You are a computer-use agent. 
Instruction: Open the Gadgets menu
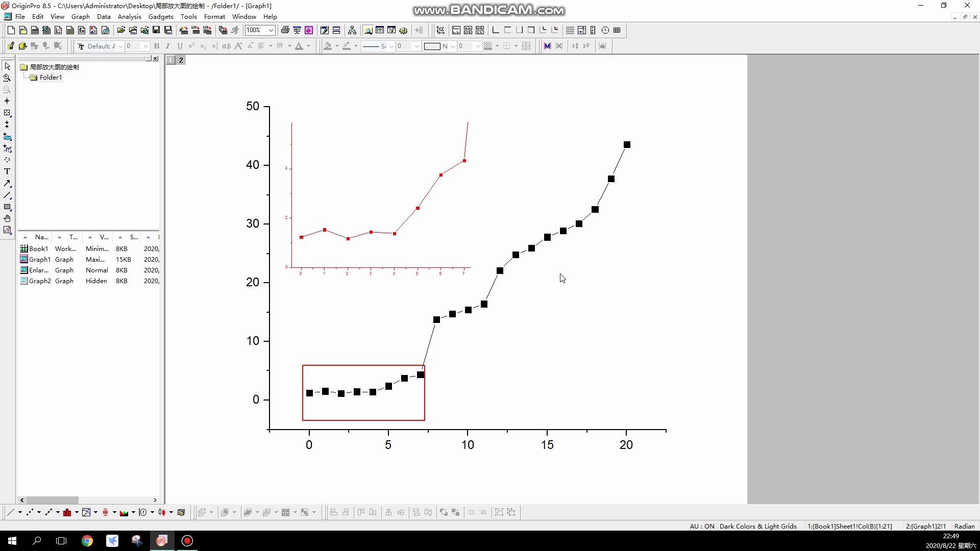pyautogui.click(x=161, y=16)
